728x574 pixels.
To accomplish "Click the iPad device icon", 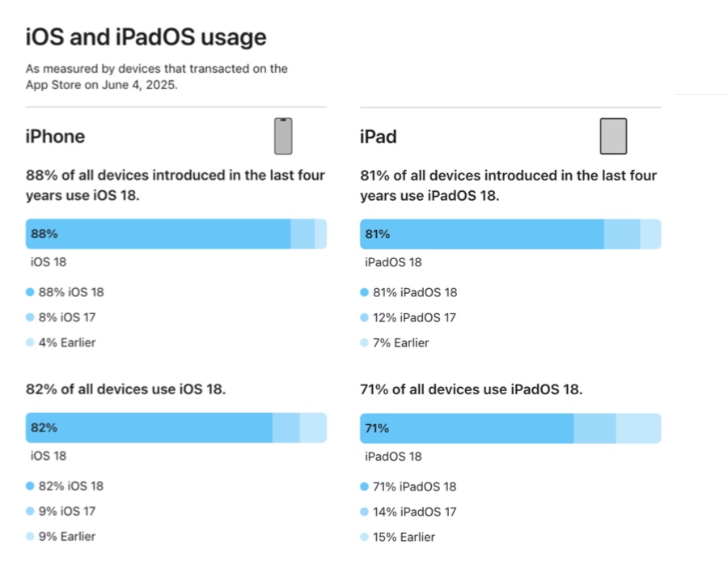I will pos(613,136).
